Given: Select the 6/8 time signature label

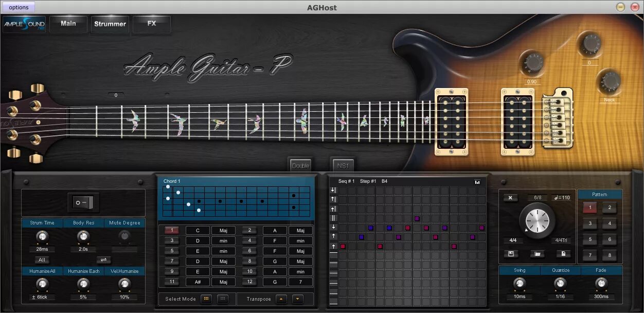Looking at the screenshot, I should pos(537,198).
